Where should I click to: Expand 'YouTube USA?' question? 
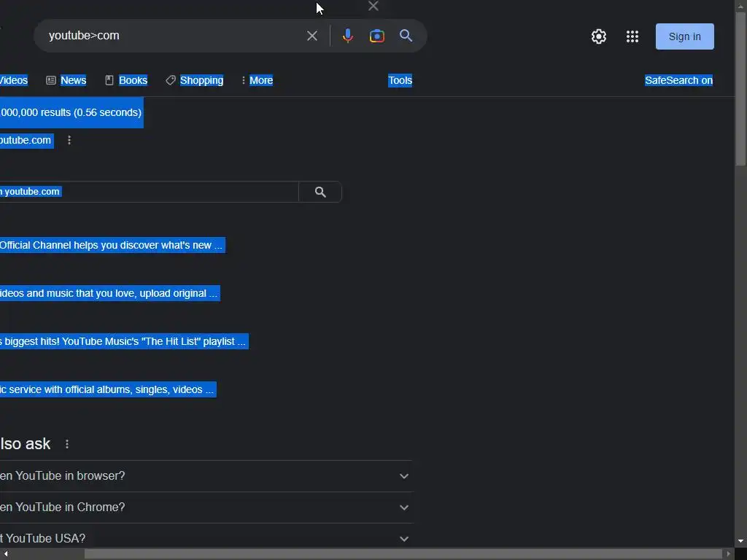point(206,539)
